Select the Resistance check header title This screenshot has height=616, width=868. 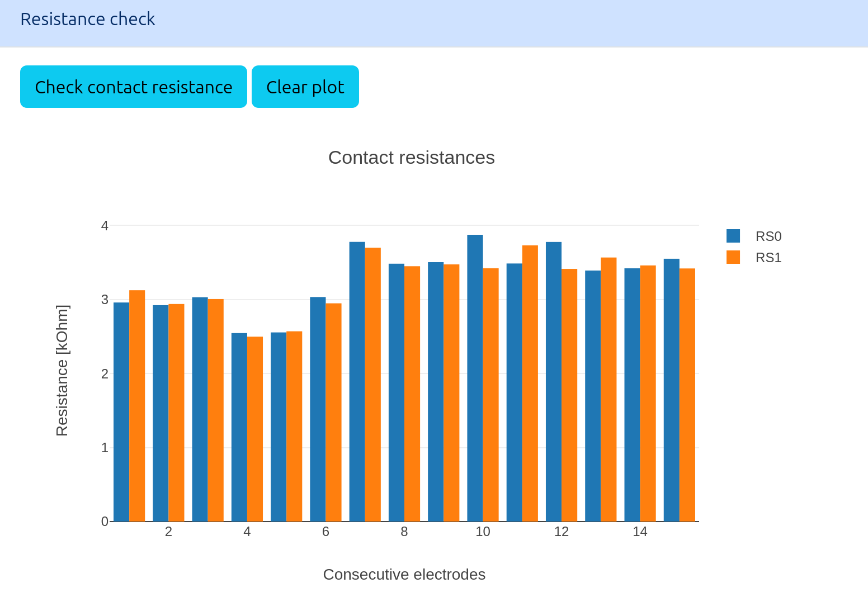coord(88,19)
